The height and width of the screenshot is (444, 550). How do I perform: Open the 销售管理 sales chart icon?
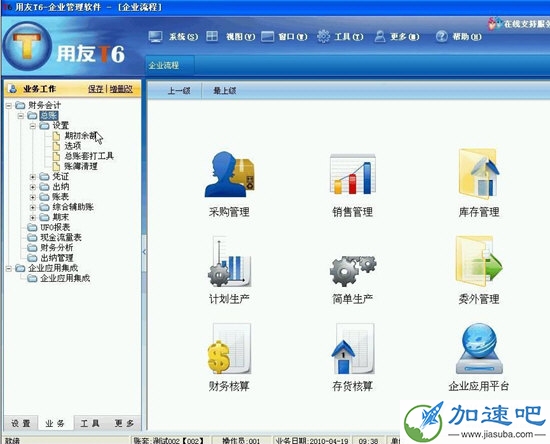click(353, 174)
